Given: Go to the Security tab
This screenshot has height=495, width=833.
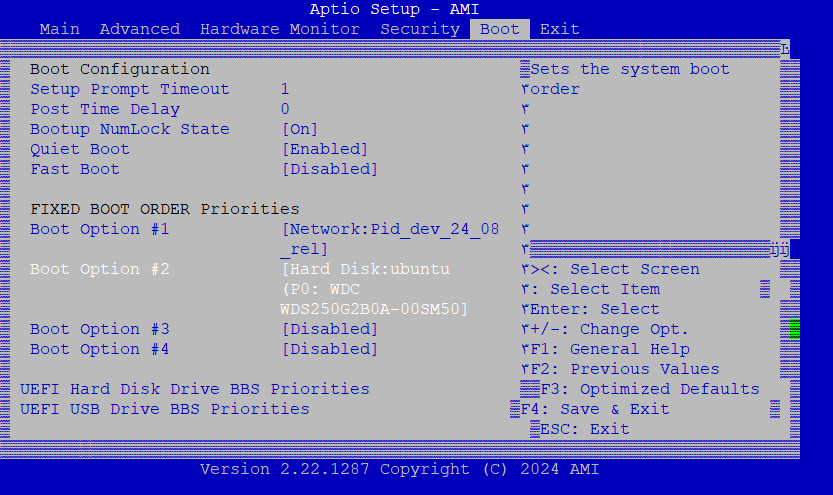Looking at the screenshot, I should (420, 29).
